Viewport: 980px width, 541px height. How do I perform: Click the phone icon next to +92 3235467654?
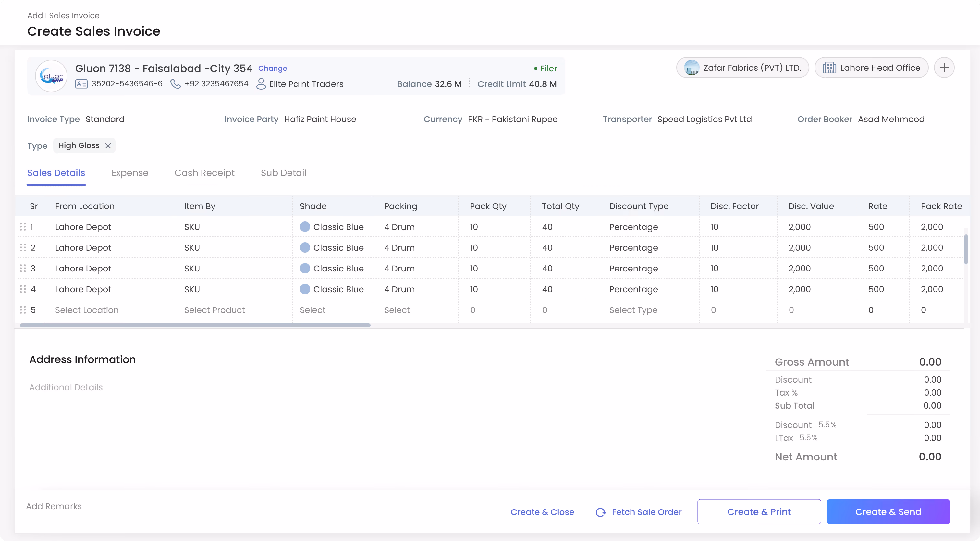(175, 84)
